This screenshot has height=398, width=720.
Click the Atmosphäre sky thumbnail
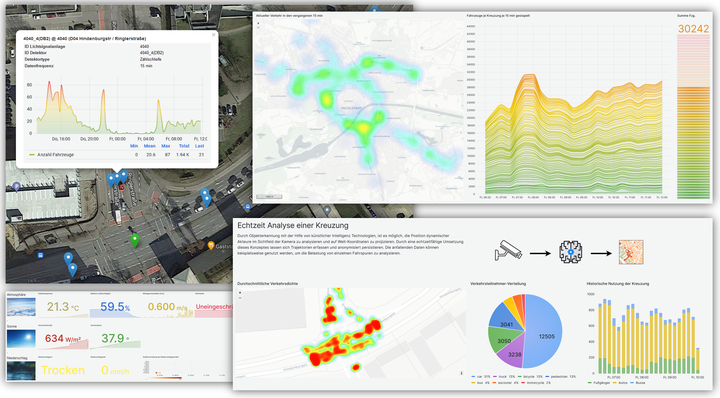pos(21,308)
